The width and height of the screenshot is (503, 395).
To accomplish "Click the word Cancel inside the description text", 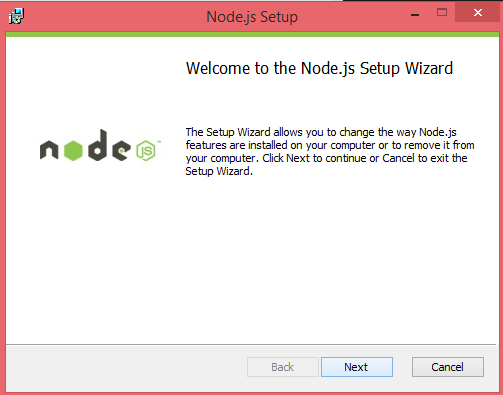I will [398, 158].
